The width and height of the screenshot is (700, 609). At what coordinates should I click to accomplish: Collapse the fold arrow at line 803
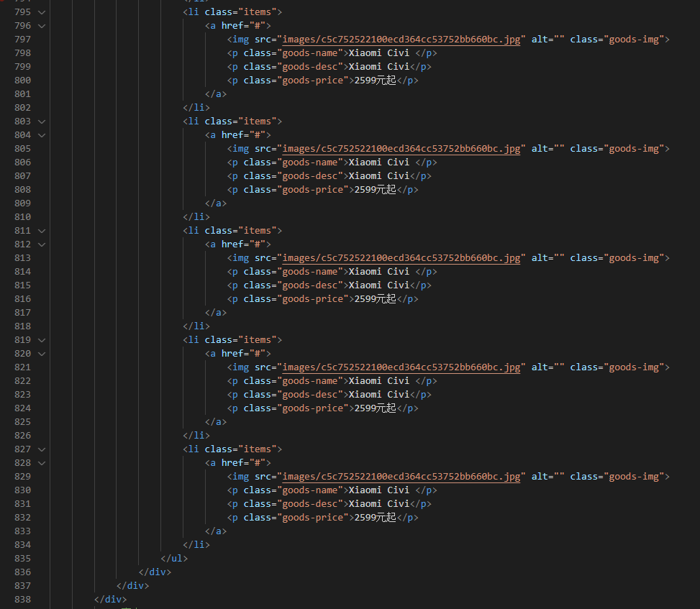point(42,122)
